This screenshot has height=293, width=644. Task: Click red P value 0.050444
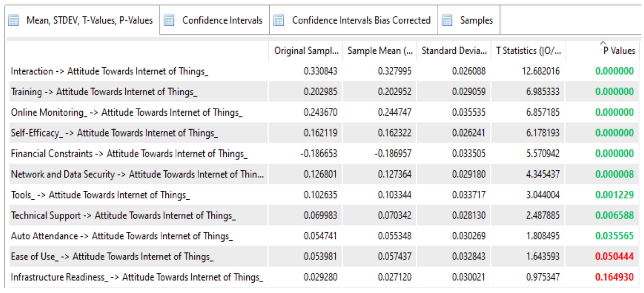614,257
